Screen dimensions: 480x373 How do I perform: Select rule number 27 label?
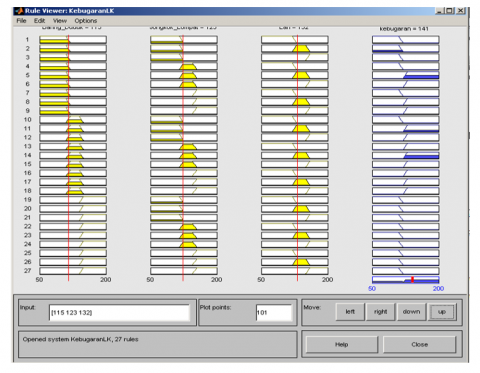(x=28, y=271)
